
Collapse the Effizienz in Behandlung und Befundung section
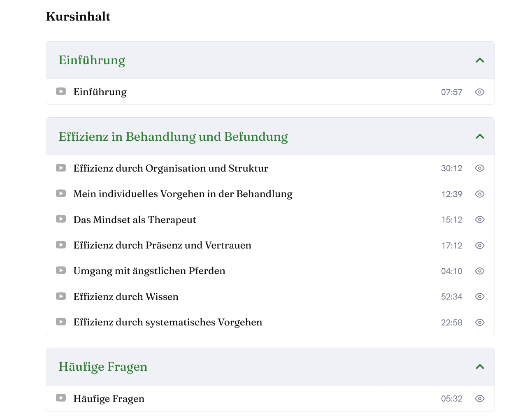tap(480, 136)
